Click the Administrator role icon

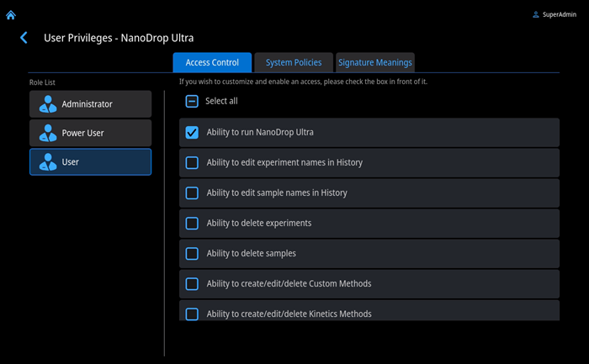coord(48,104)
